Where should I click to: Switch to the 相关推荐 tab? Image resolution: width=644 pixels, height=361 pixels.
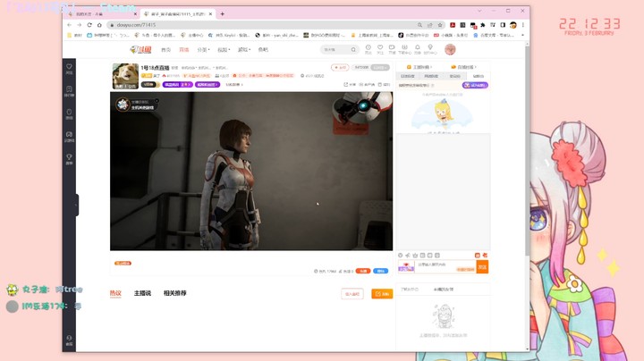coord(175,293)
